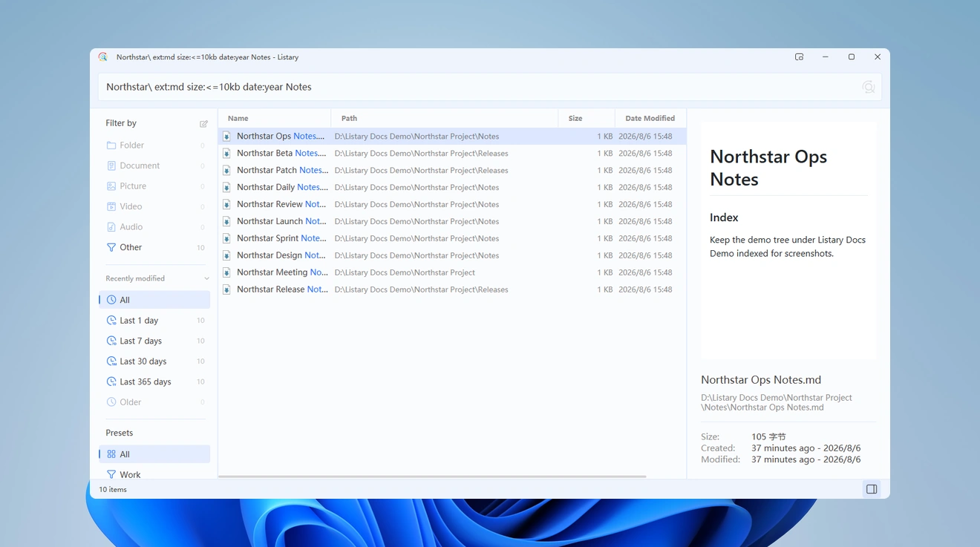Select the Video filter

tap(154, 206)
